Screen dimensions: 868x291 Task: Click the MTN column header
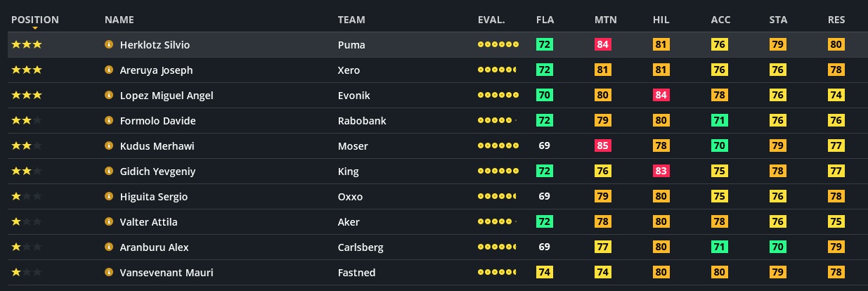(x=605, y=20)
